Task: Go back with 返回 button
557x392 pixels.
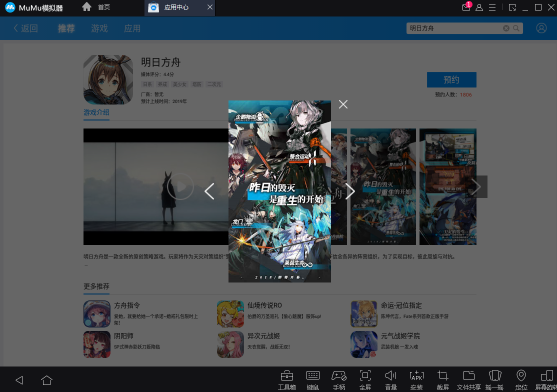Action: point(25,28)
